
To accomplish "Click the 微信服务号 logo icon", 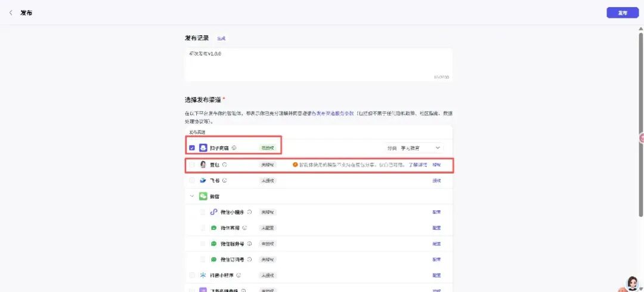I will coord(213,244).
